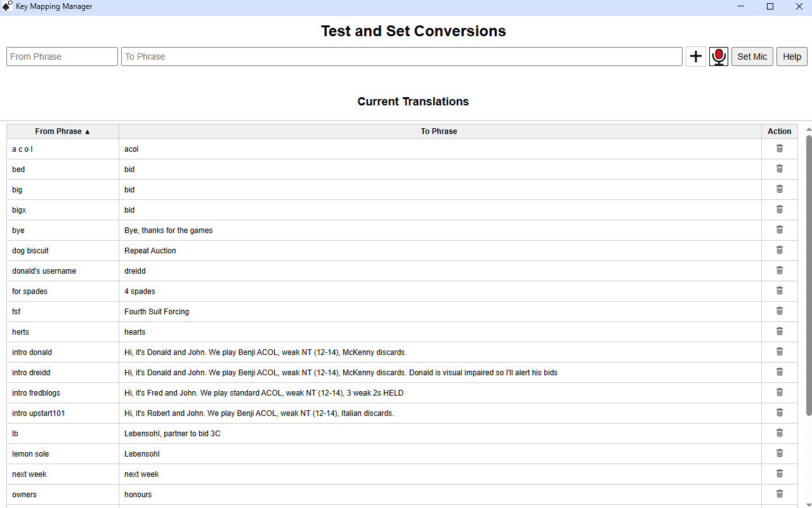
Task: Delete the 'herts' translation
Action: (x=780, y=331)
